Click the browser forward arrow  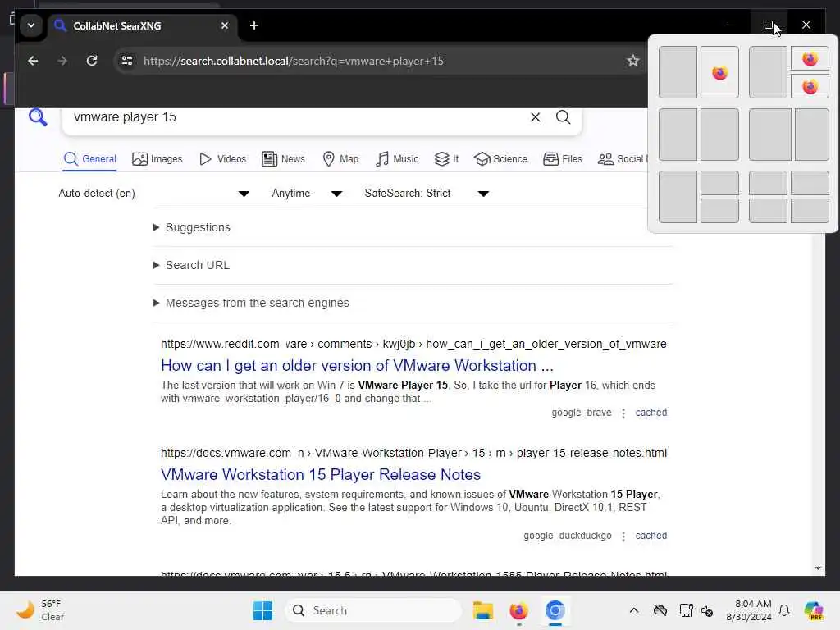tap(62, 61)
